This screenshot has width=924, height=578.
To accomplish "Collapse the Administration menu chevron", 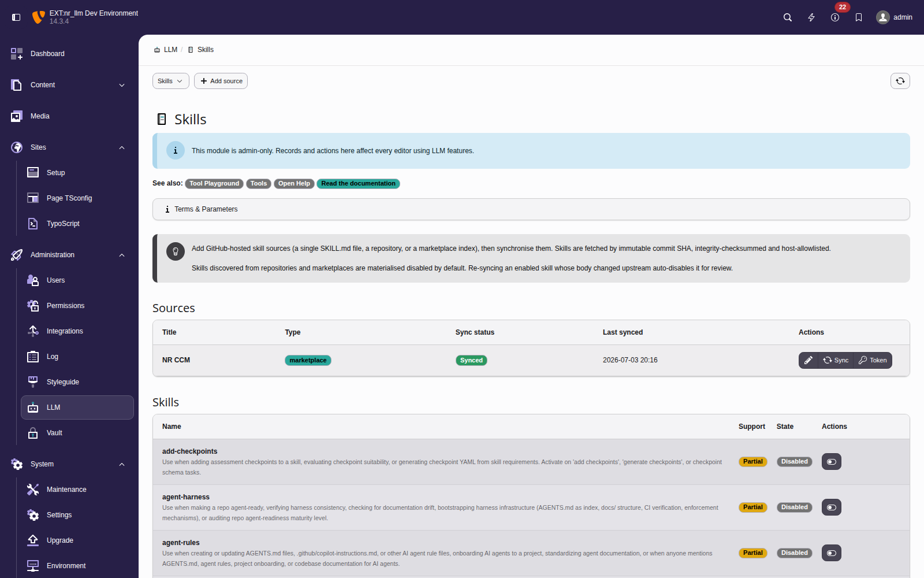I will pos(122,255).
